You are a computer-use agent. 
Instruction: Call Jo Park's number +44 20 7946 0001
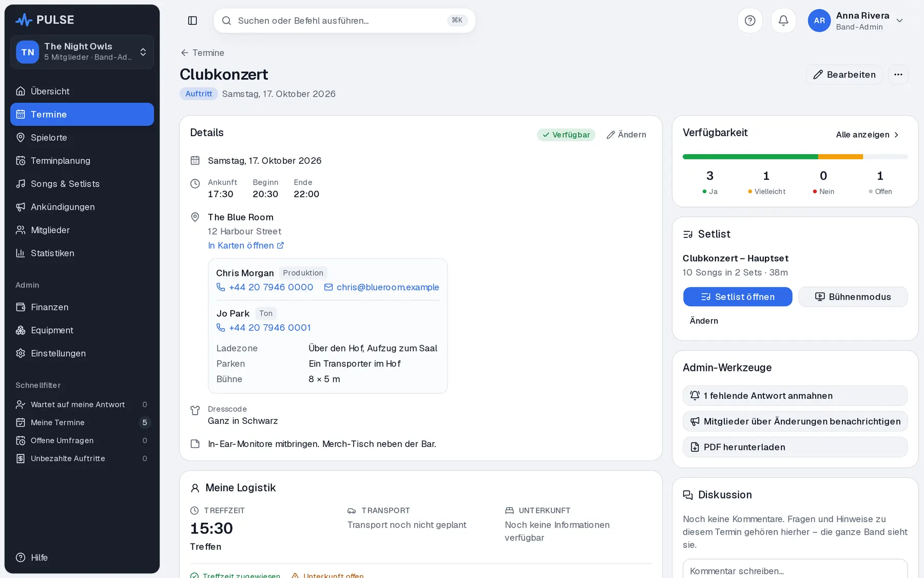click(263, 328)
